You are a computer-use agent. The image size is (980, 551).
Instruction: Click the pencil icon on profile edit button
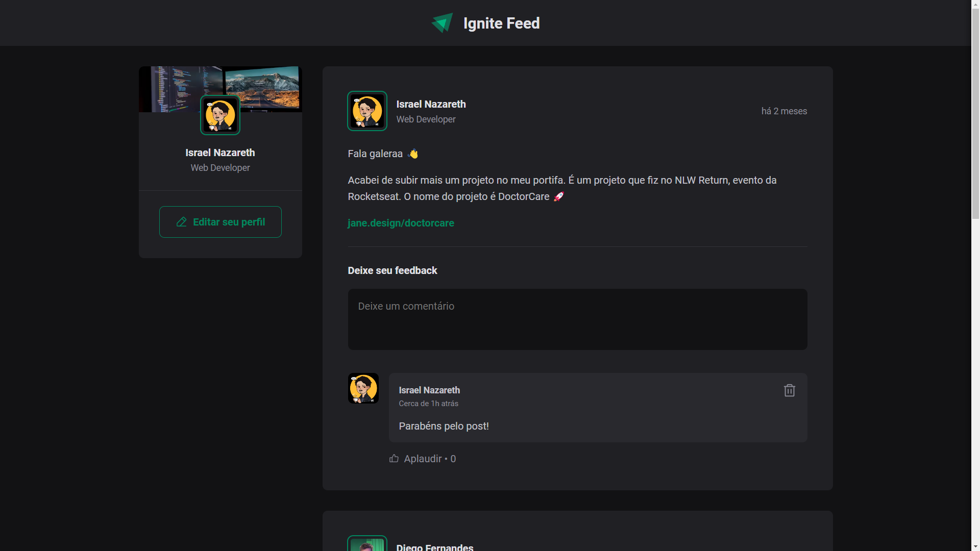(x=182, y=222)
